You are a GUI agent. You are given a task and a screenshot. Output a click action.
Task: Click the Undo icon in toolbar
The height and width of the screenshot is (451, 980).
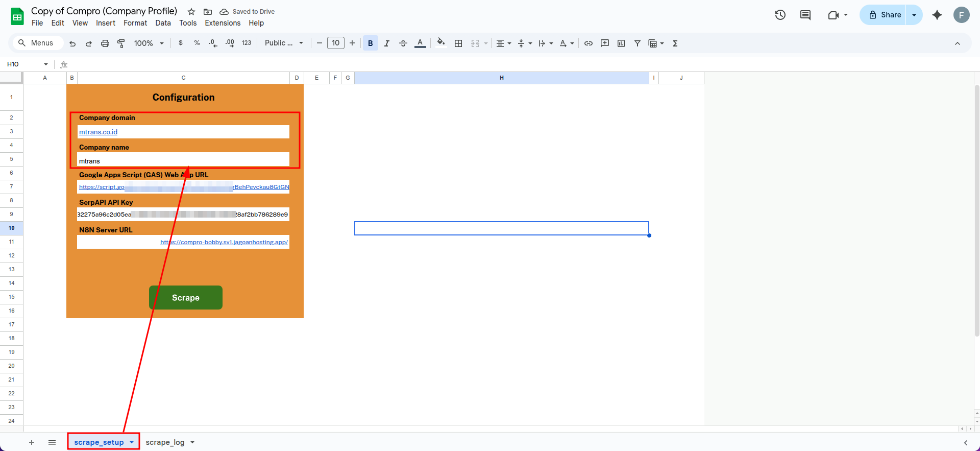(72, 43)
